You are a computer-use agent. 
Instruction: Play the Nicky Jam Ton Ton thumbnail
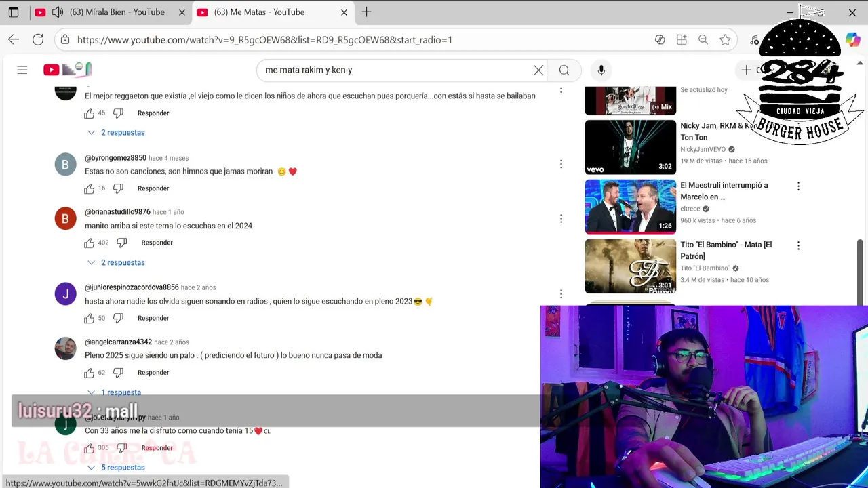[631, 147]
